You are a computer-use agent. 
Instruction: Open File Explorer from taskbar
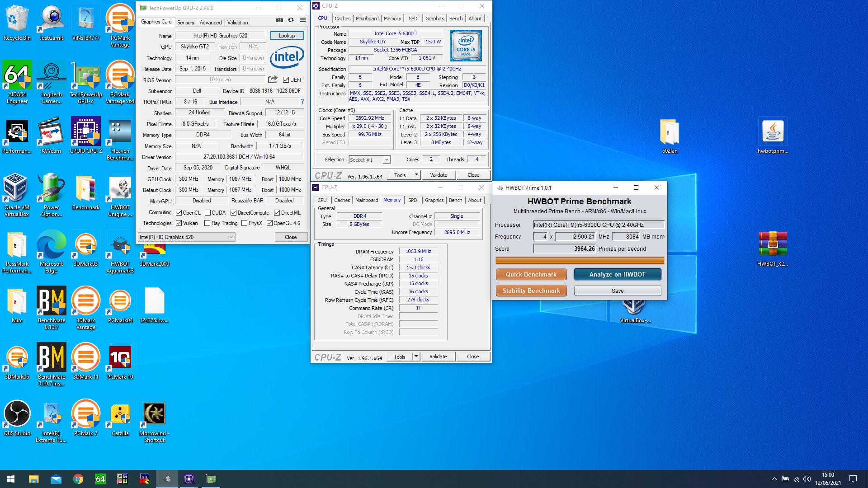34,479
